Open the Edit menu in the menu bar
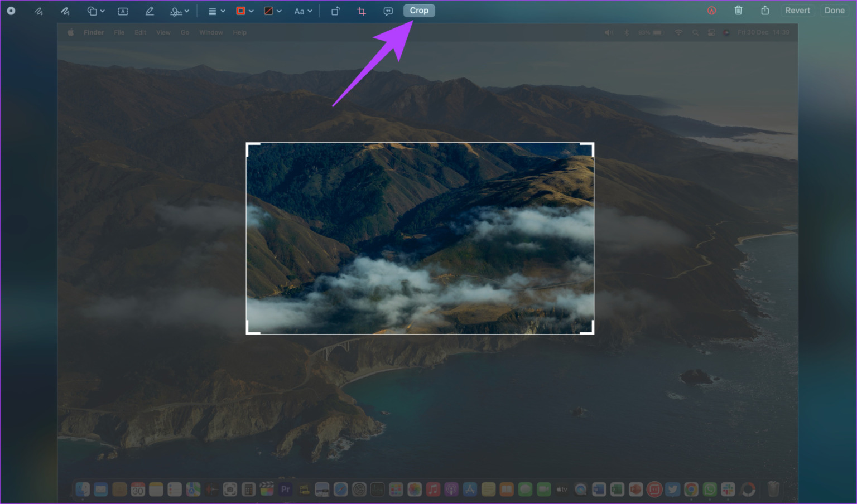This screenshot has width=857, height=504. point(140,32)
